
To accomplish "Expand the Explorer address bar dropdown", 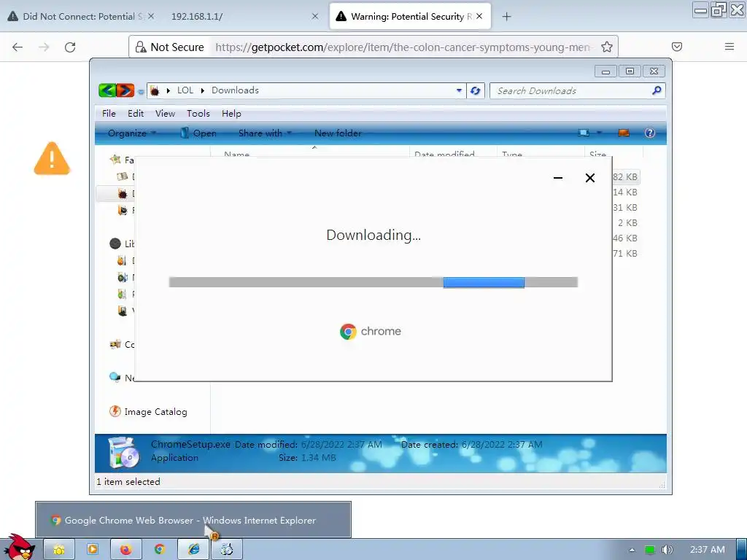I will [459, 90].
